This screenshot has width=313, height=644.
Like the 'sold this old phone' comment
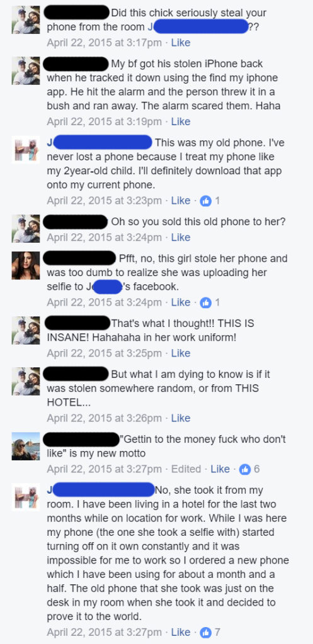[181, 237]
